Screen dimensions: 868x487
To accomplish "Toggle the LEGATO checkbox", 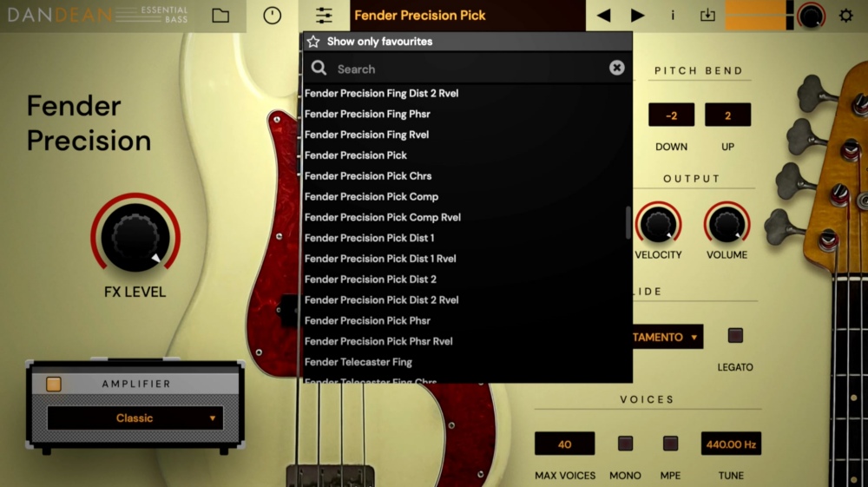I will (735, 335).
